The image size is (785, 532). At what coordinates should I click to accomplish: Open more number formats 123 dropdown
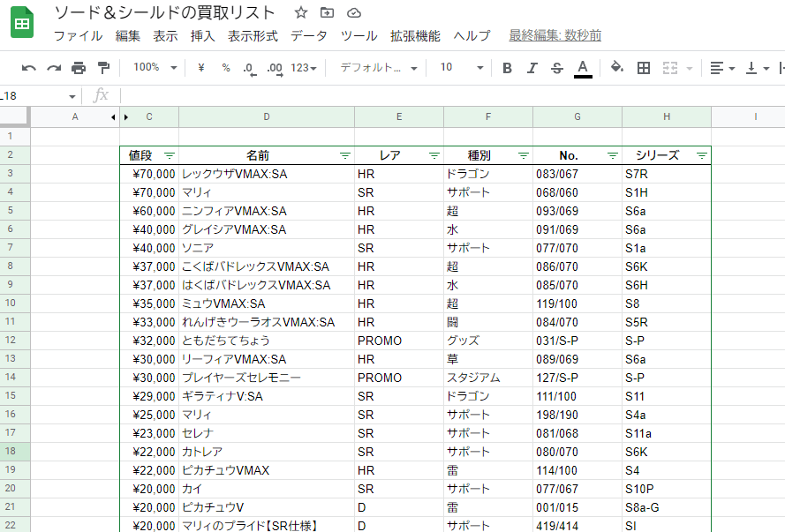tap(304, 68)
